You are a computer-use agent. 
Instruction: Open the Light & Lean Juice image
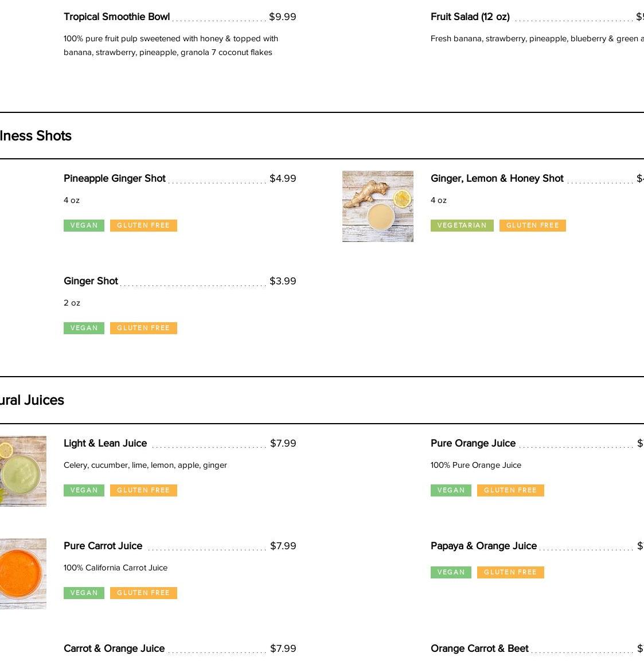(x=23, y=471)
